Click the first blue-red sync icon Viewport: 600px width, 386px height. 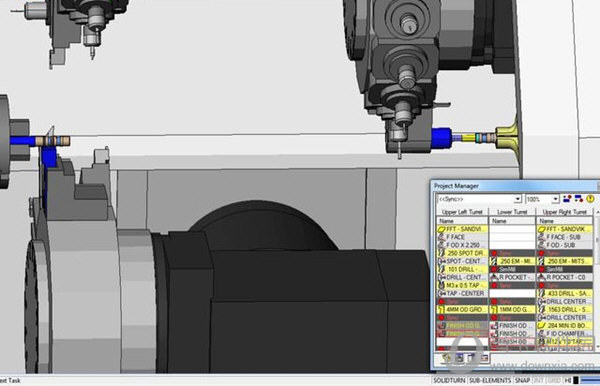tap(567, 199)
